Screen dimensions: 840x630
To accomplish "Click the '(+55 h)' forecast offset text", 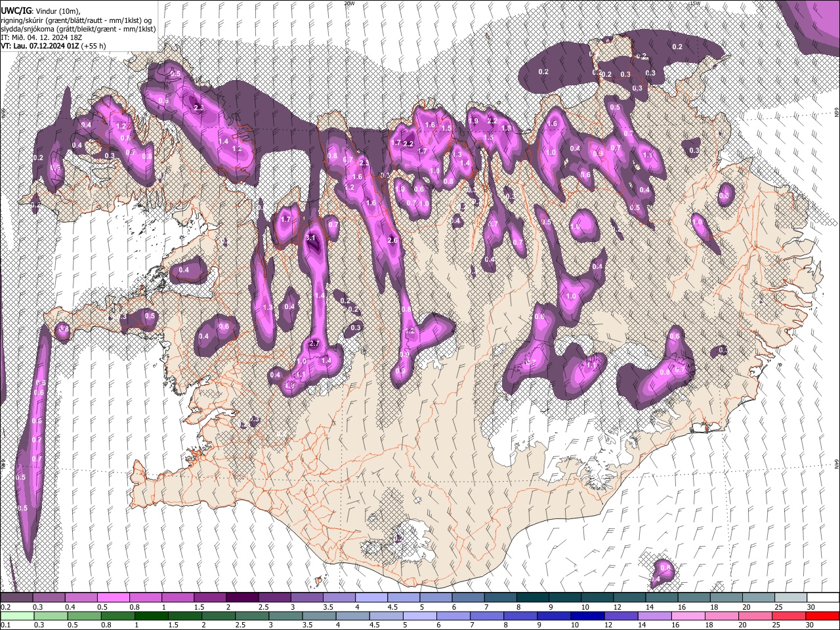I will coord(94,46).
